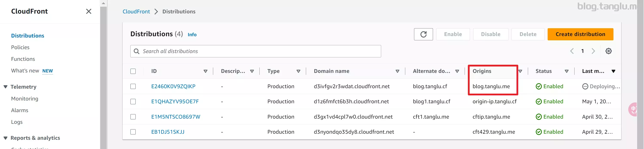Click the sidebar vertical scrollbar
644x149 pixels.
pyautogui.click(x=103, y=78)
